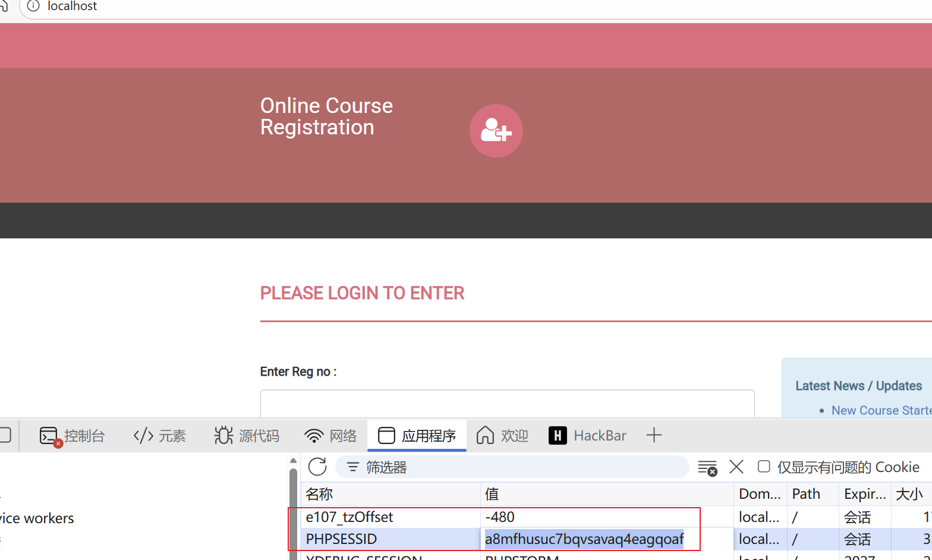Open the Console (控制台) DevTools tab
Image resolution: width=932 pixels, height=560 pixels.
pos(73,436)
